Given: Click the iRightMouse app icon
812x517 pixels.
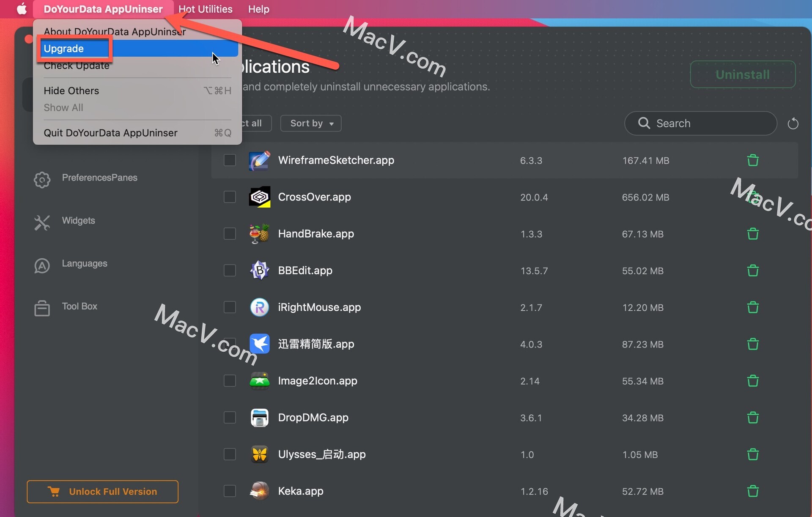Looking at the screenshot, I should click(x=259, y=307).
